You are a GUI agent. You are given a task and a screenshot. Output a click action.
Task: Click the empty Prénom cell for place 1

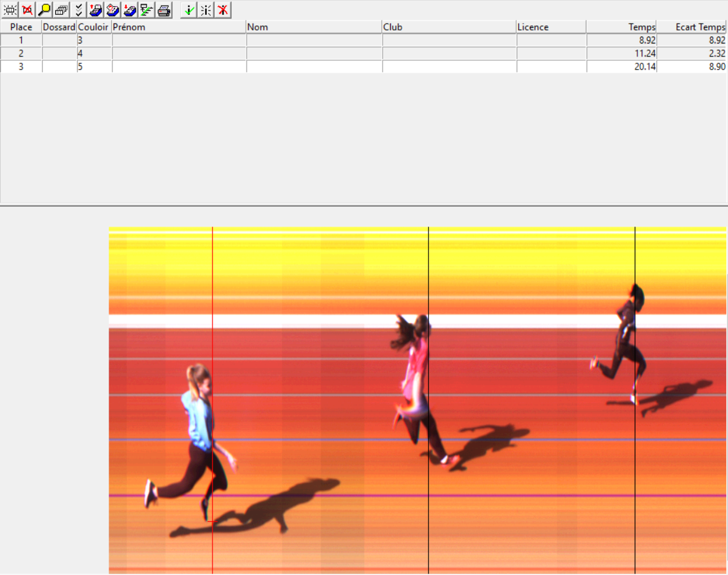pyautogui.click(x=179, y=40)
